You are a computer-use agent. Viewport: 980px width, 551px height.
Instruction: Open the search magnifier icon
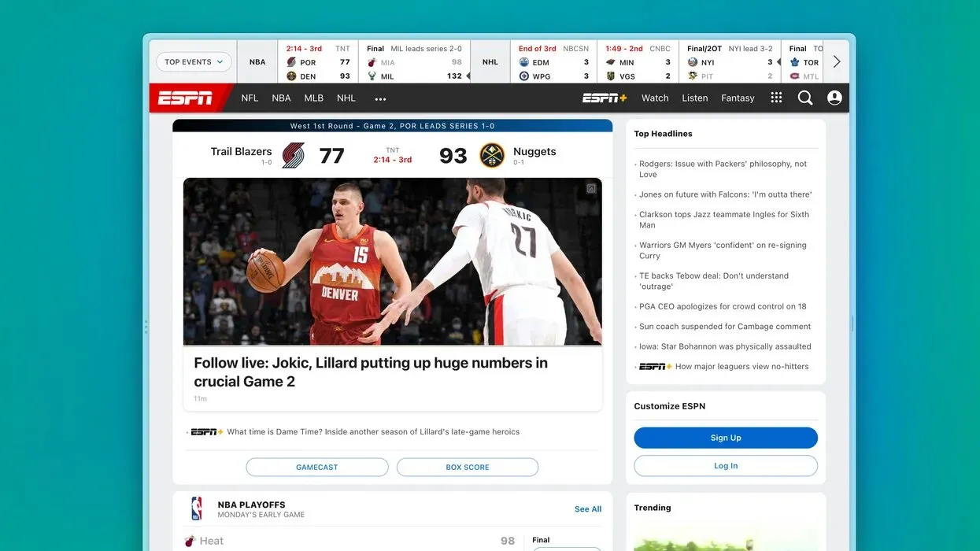(x=805, y=98)
